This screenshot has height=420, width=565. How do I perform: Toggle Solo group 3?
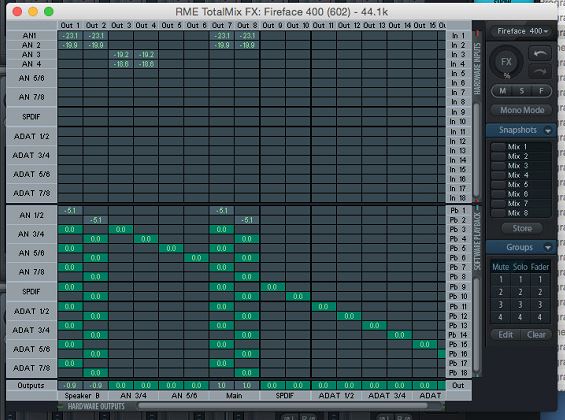point(520,305)
